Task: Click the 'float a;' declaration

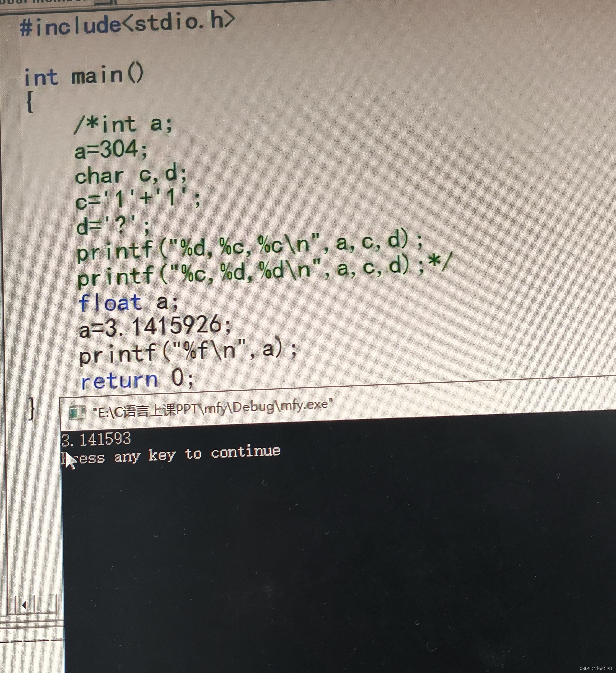Action: pyautogui.click(x=129, y=303)
